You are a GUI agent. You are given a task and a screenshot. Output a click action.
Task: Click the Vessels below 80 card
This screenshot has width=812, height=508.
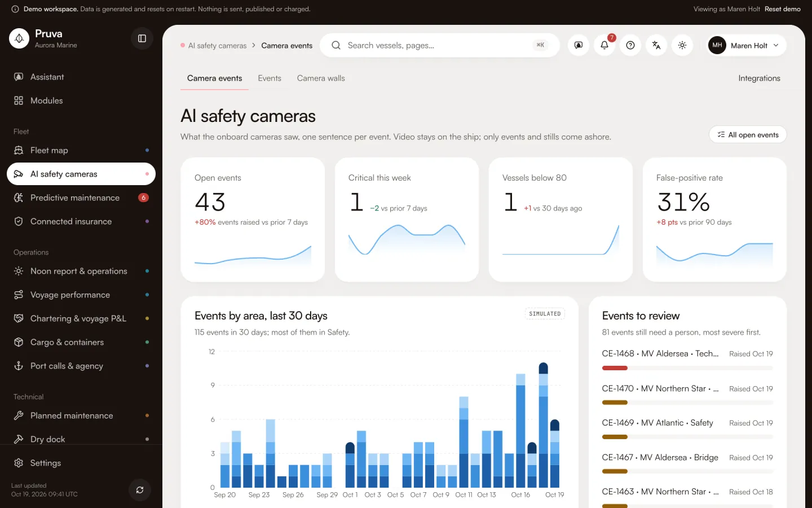point(561,220)
